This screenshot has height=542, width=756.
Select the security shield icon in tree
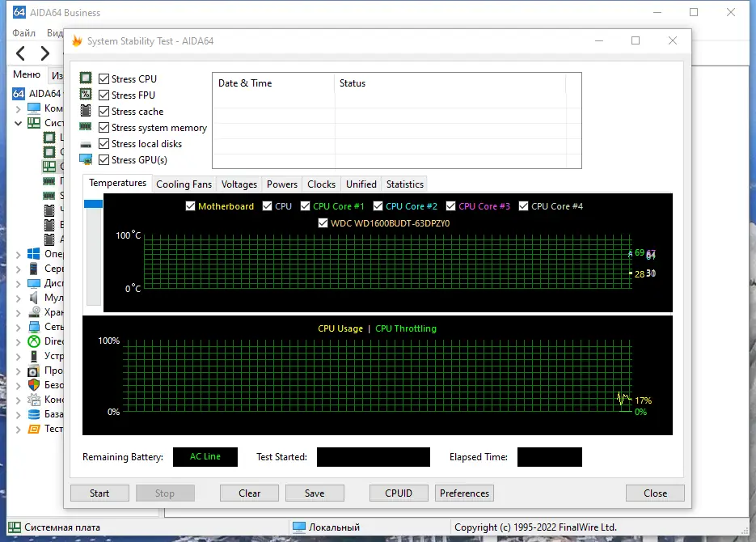click(x=34, y=385)
